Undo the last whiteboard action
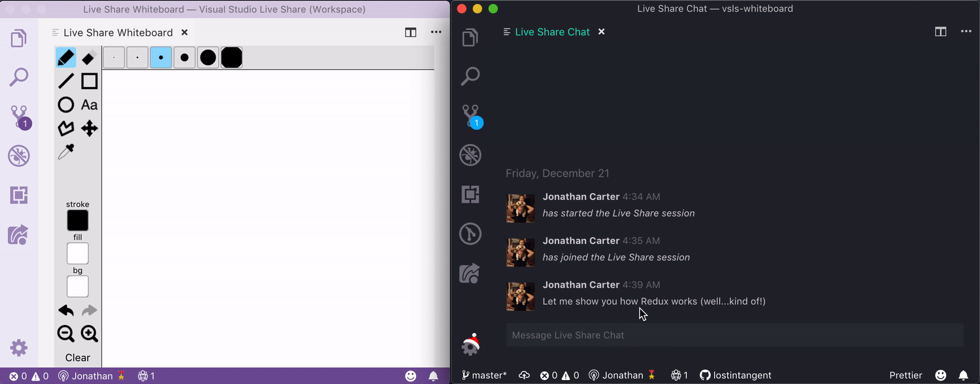This screenshot has width=980, height=384. point(66,310)
